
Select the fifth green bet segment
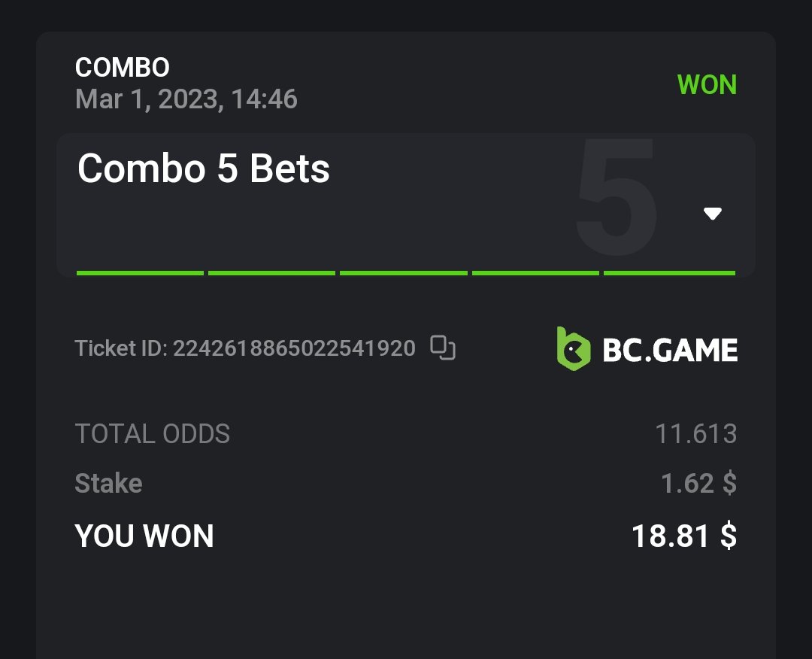[x=669, y=272]
